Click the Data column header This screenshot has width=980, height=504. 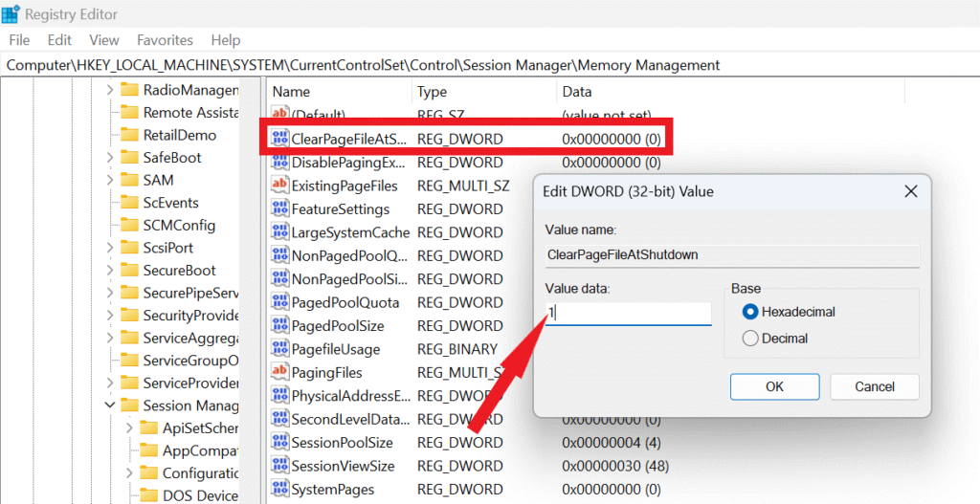pyautogui.click(x=577, y=92)
